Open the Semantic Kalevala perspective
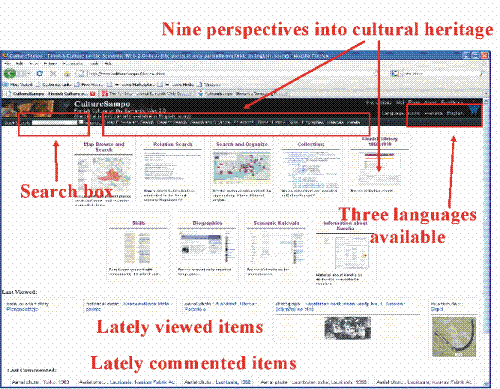The height and width of the screenshot is (389, 500). (276, 223)
